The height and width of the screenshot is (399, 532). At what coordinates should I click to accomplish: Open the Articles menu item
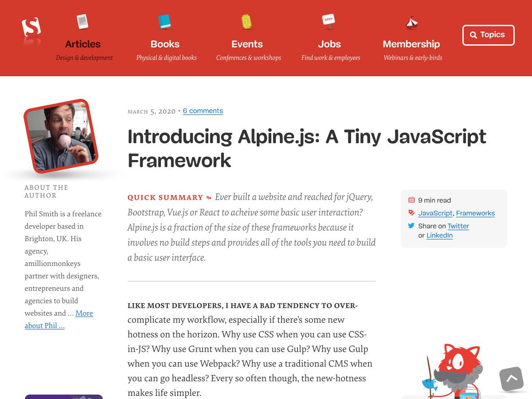pyautogui.click(x=83, y=44)
